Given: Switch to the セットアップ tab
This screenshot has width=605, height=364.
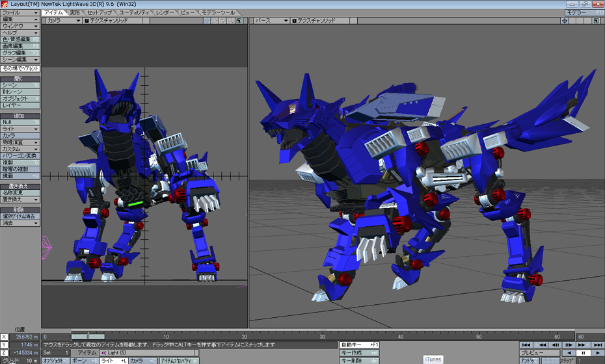Looking at the screenshot, I should (x=99, y=13).
